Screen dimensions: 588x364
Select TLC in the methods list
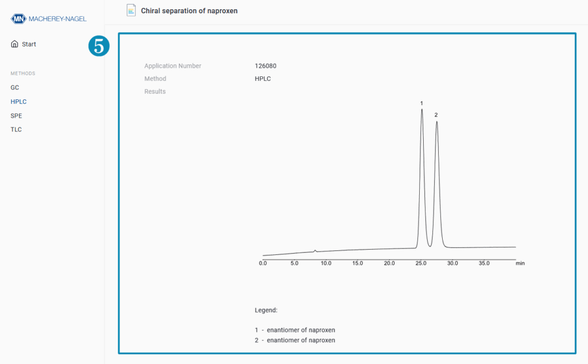click(16, 129)
